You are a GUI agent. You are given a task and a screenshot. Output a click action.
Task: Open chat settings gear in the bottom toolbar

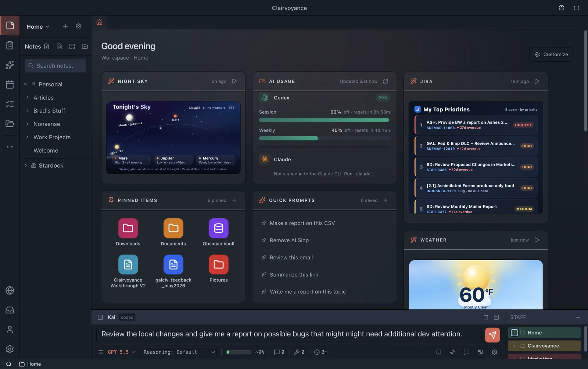pyautogui.click(x=495, y=352)
